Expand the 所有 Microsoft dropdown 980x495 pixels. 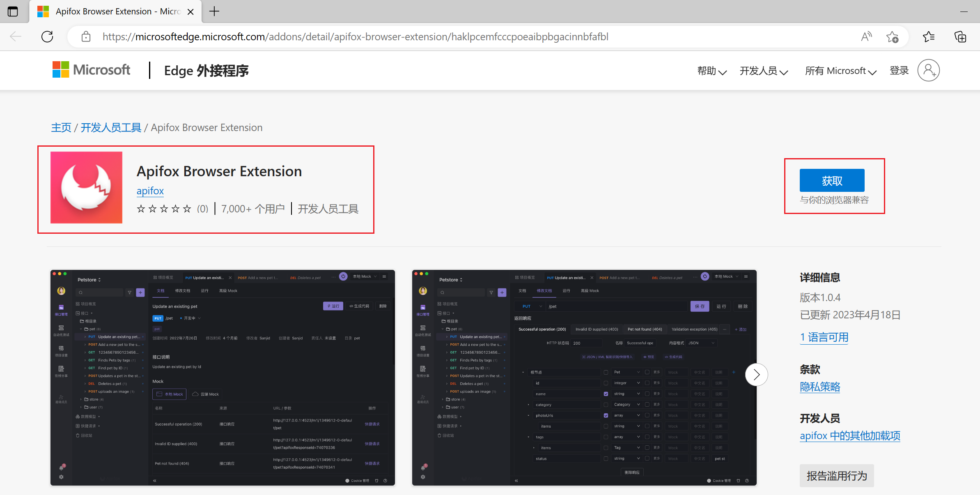[840, 71]
